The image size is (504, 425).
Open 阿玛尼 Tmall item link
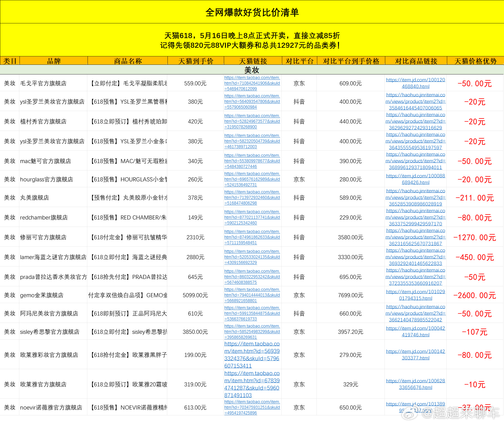point(252,313)
